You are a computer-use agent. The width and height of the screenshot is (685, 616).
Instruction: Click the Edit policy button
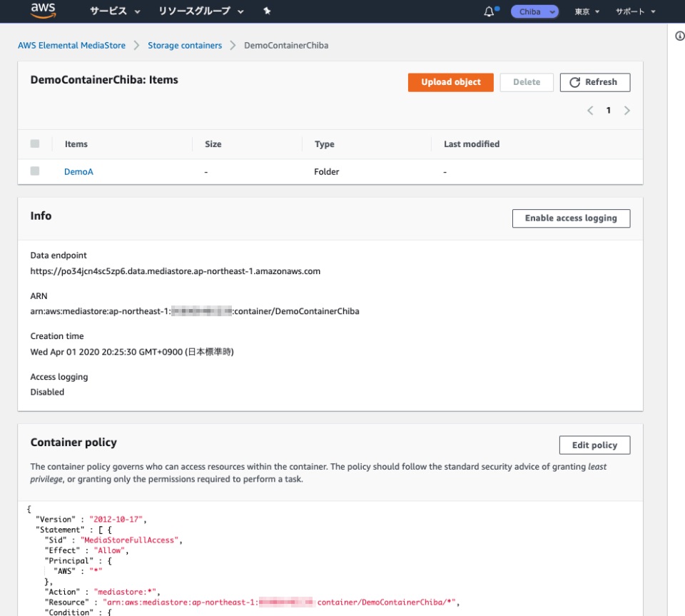point(594,445)
